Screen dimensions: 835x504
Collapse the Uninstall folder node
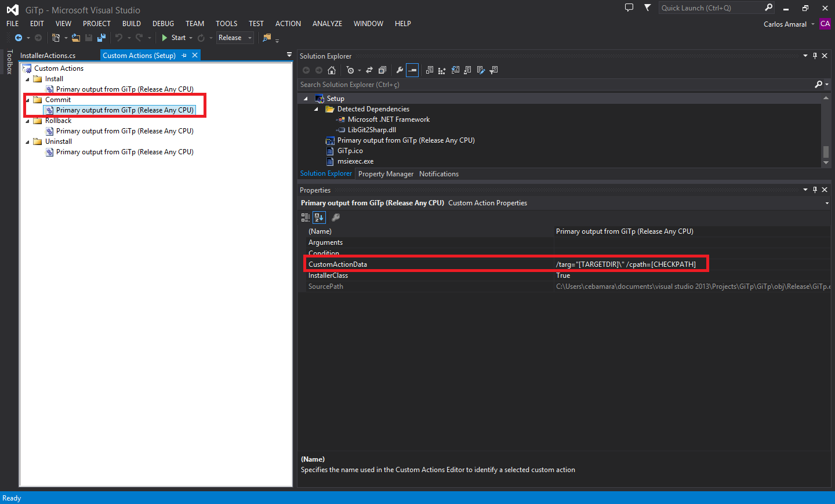point(27,142)
